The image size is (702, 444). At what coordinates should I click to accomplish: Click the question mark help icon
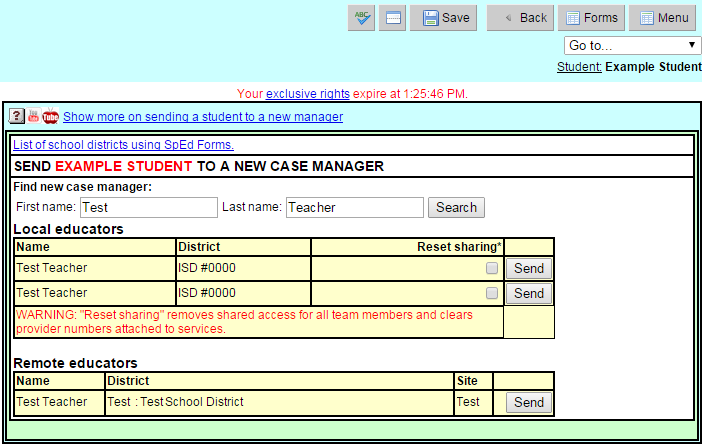[17, 116]
